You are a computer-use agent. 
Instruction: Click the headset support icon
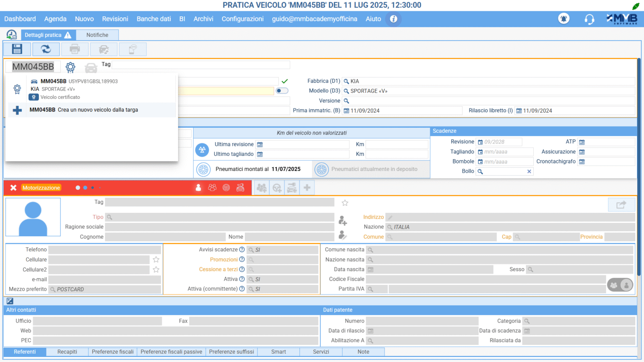pos(589,19)
